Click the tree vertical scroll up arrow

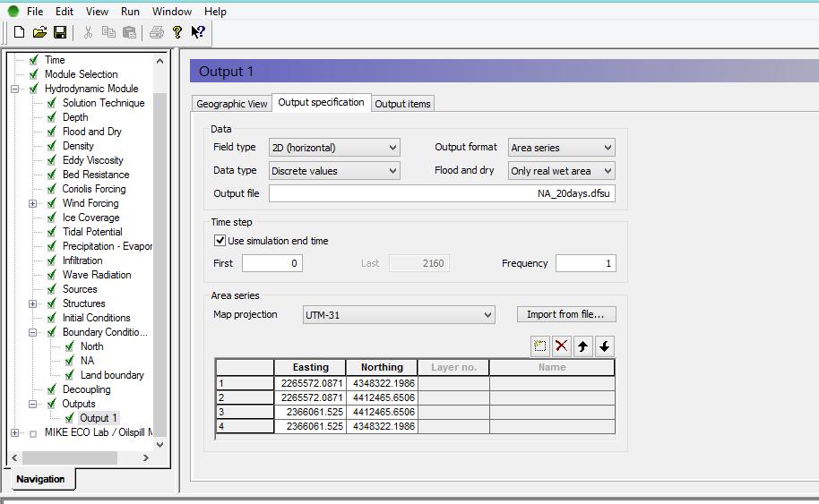tap(159, 61)
